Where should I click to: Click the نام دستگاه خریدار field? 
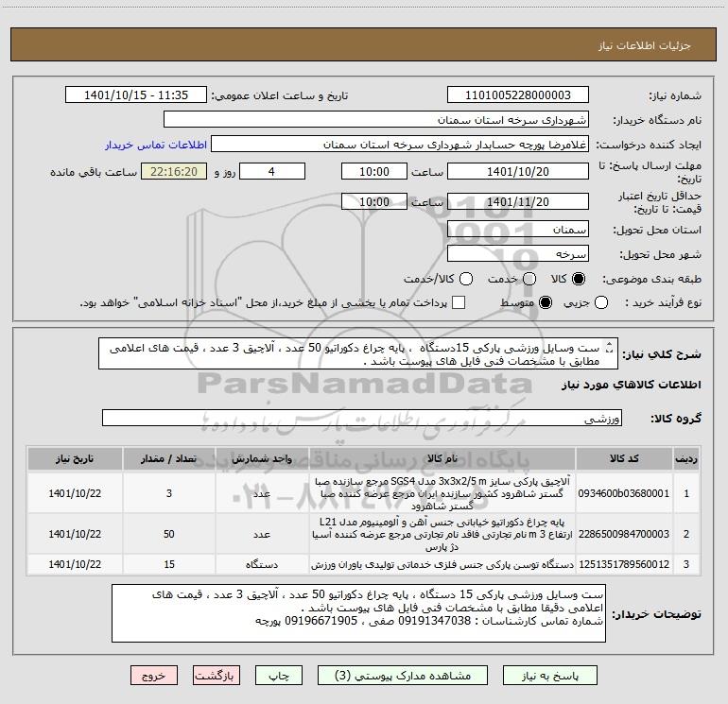(x=376, y=120)
